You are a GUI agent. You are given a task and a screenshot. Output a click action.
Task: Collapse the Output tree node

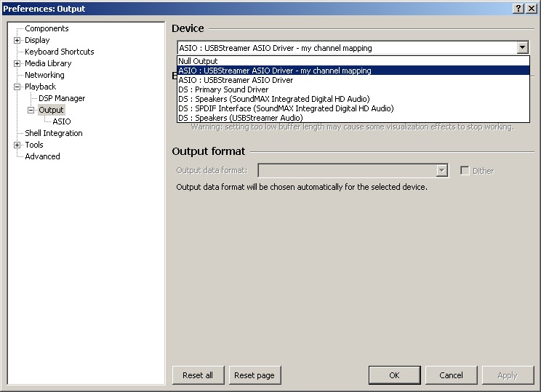[31, 110]
